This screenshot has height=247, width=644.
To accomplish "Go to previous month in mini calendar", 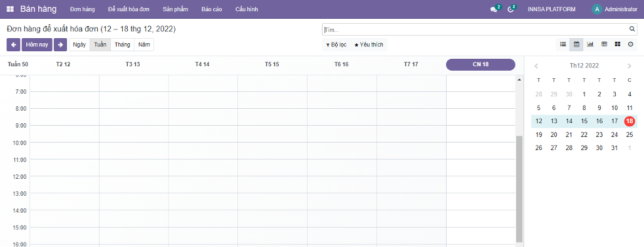I will [536, 66].
